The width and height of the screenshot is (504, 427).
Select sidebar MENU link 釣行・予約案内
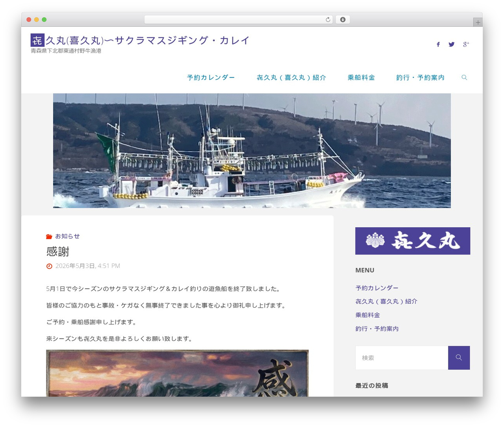[x=377, y=329]
